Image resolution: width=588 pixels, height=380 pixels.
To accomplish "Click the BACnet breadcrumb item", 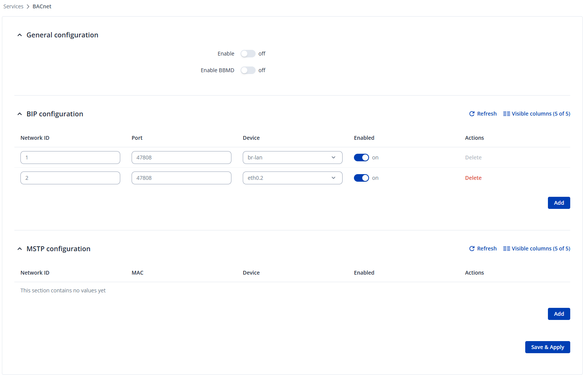I will click(x=42, y=6).
